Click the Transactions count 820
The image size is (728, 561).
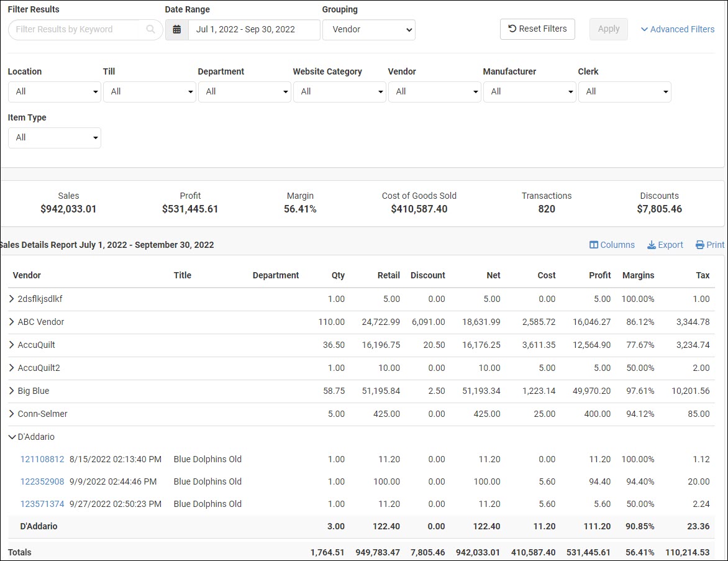(547, 209)
